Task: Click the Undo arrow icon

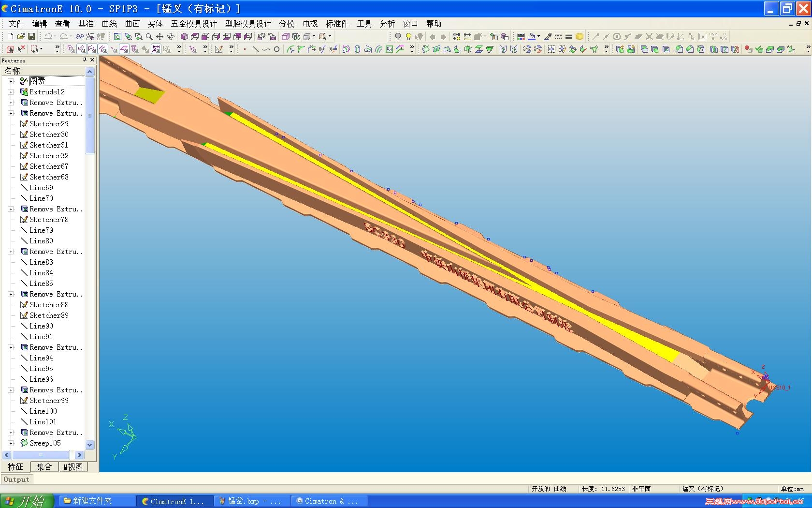Action: [47, 36]
